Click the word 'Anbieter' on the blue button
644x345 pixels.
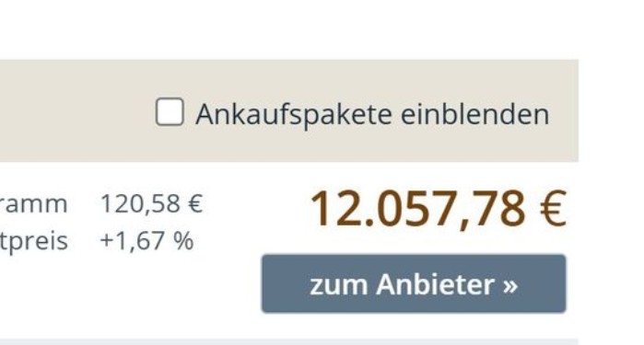[435, 284]
